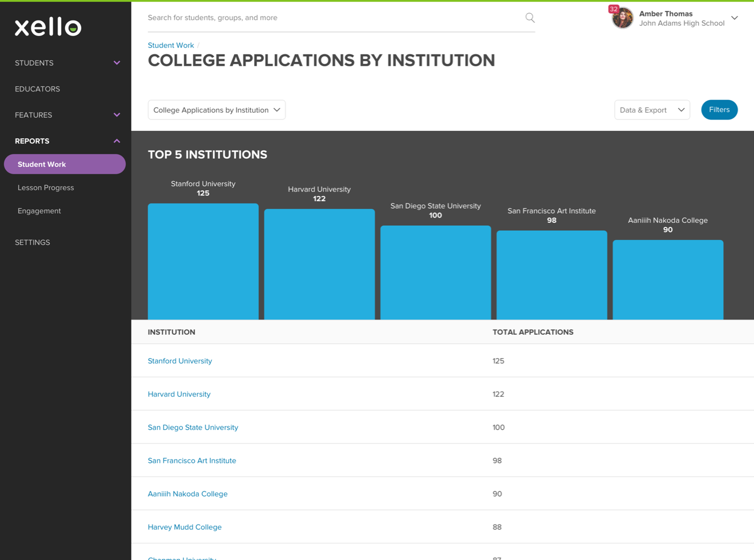
Task: Open Settings from the sidebar
Action: [x=33, y=242]
